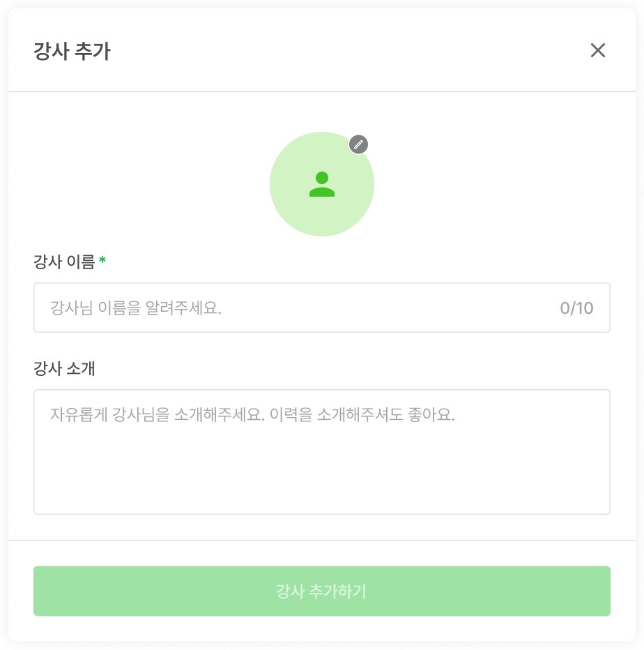
Task: Click the placeholder text 강사님 이름을 알려주세요
Action: pos(136,308)
